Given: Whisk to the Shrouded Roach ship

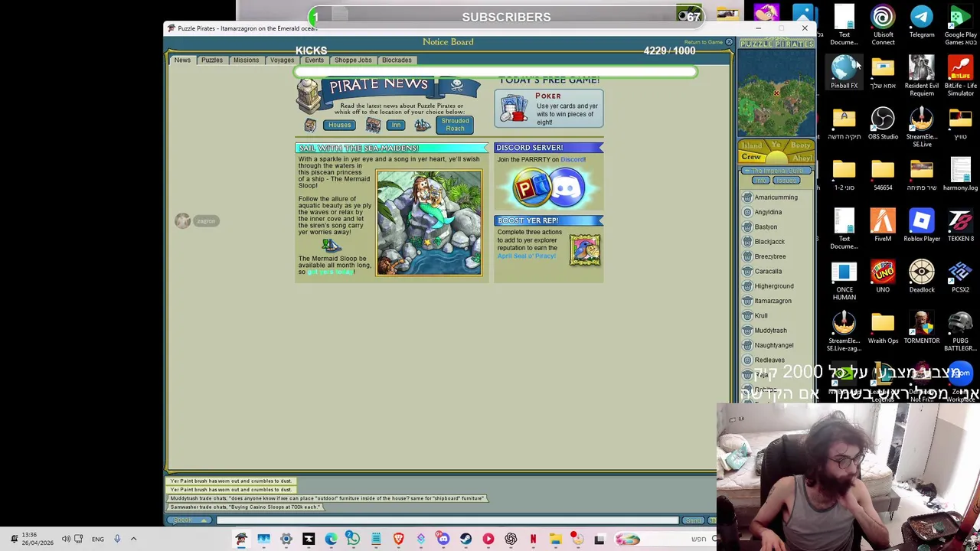Looking at the screenshot, I should click(x=455, y=124).
